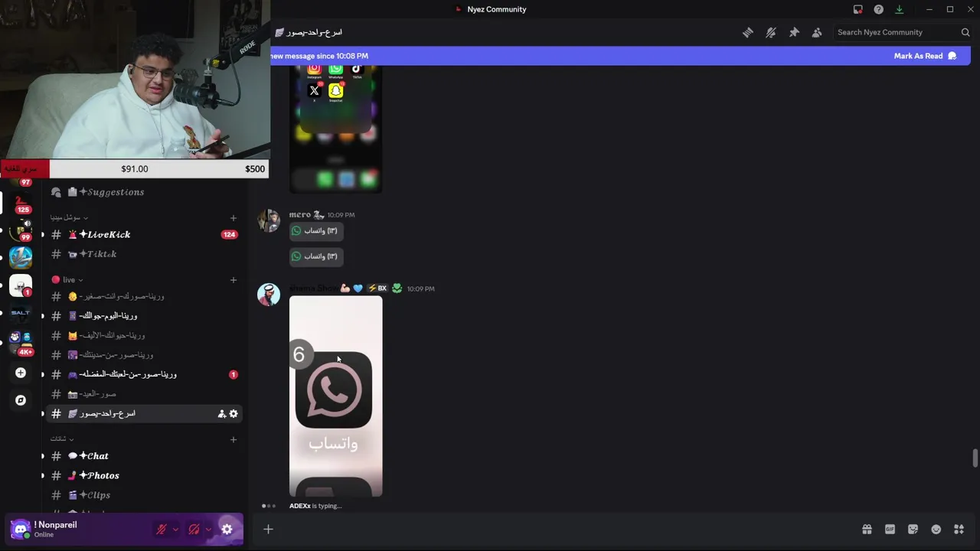Open channel ورينا-صور-من-لعبتك-المفضله

pyautogui.click(x=144, y=374)
